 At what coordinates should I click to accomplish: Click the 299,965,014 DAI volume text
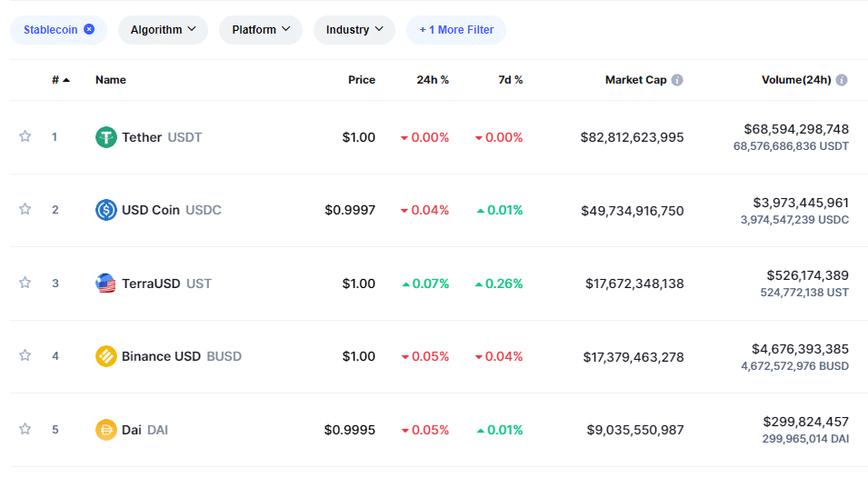click(x=805, y=439)
